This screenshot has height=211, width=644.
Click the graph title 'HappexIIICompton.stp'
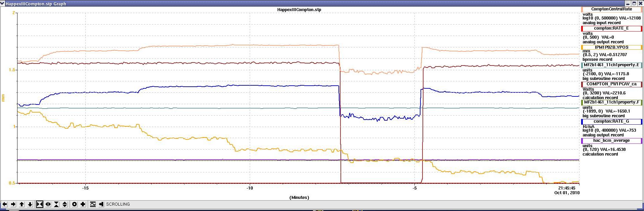(299, 10)
